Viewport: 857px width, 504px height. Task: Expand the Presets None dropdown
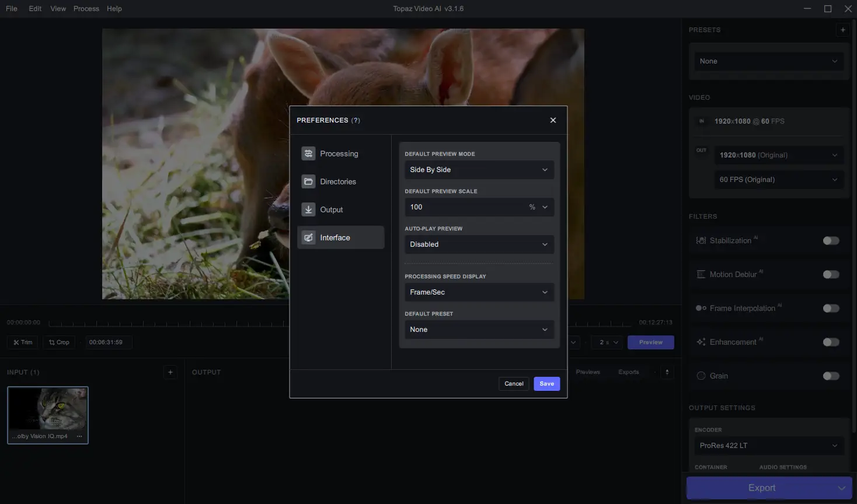click(x=769, y=61)
